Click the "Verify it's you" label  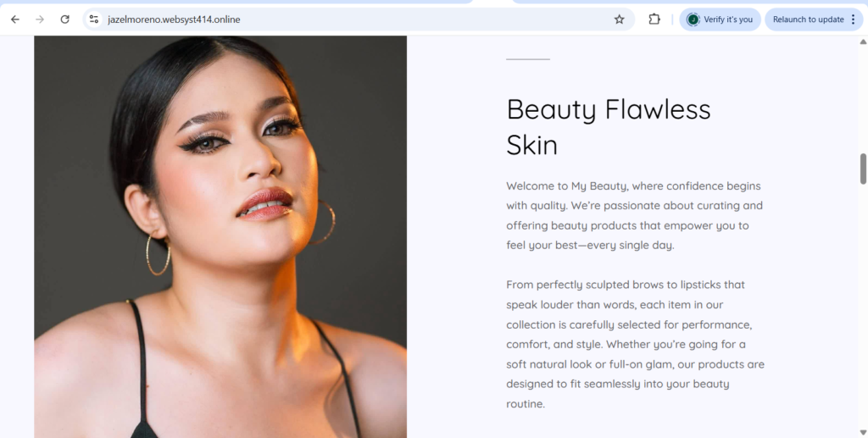point(728,19)
